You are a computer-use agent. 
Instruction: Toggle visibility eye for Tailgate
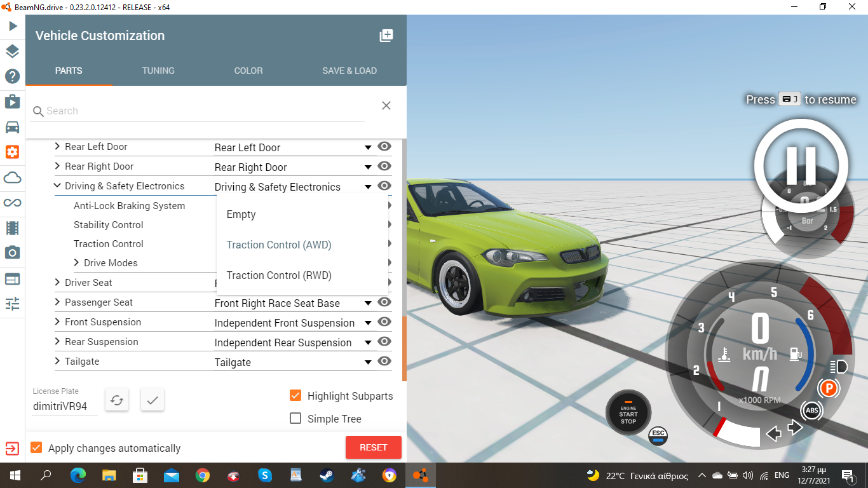(384, 361)
